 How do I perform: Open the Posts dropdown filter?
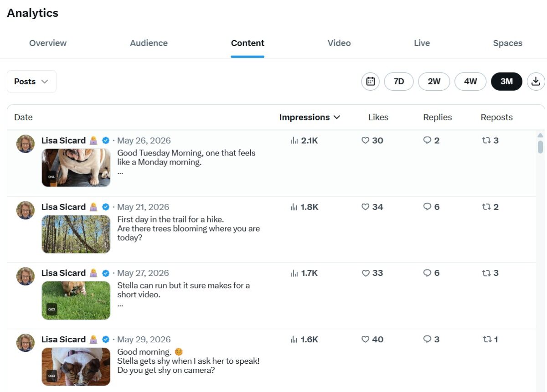tap(31, 82)
